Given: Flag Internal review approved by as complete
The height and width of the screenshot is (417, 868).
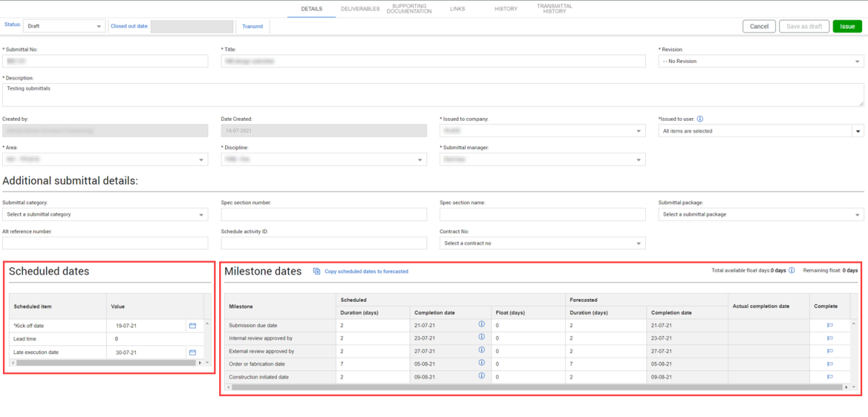Looking at the screenshot, I should [830, 338].
